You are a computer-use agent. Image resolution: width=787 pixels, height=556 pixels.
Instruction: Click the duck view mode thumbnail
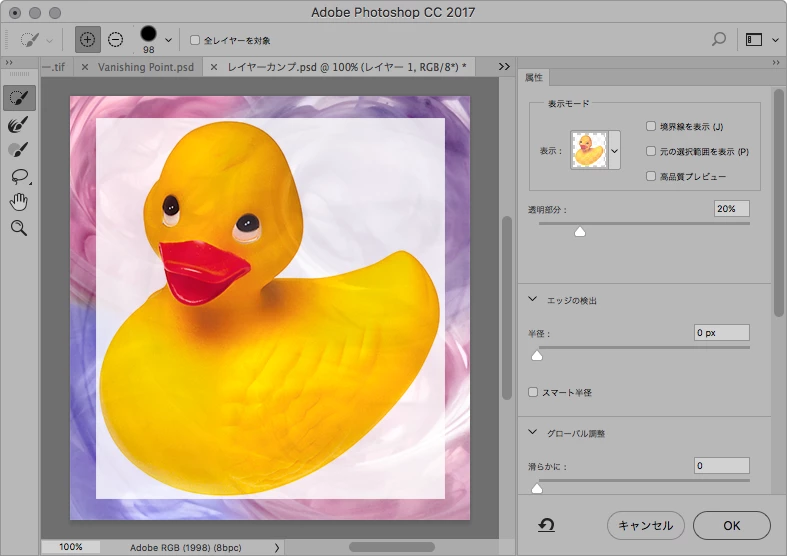click(589, 150)
